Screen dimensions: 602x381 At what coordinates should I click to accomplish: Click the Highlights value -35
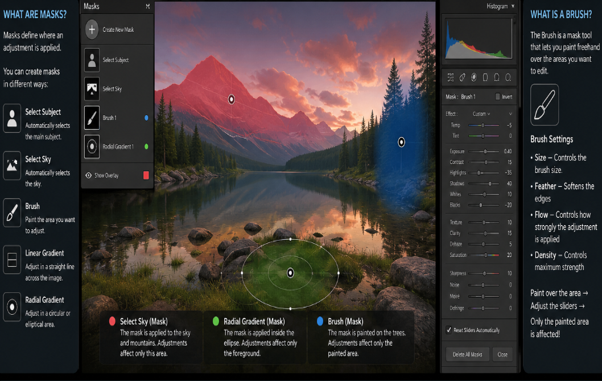pyautogui.click(x=508, y=173)
